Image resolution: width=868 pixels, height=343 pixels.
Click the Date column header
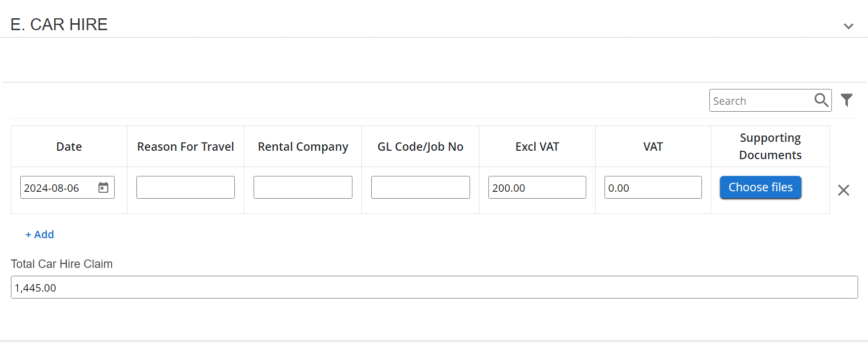point(69,147)
